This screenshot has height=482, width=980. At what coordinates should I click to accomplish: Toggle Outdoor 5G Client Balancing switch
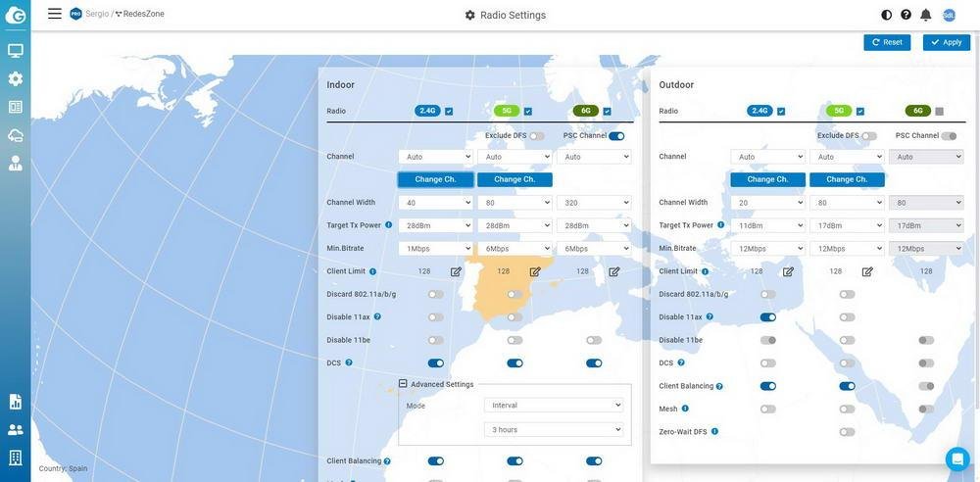click(847, 386)
